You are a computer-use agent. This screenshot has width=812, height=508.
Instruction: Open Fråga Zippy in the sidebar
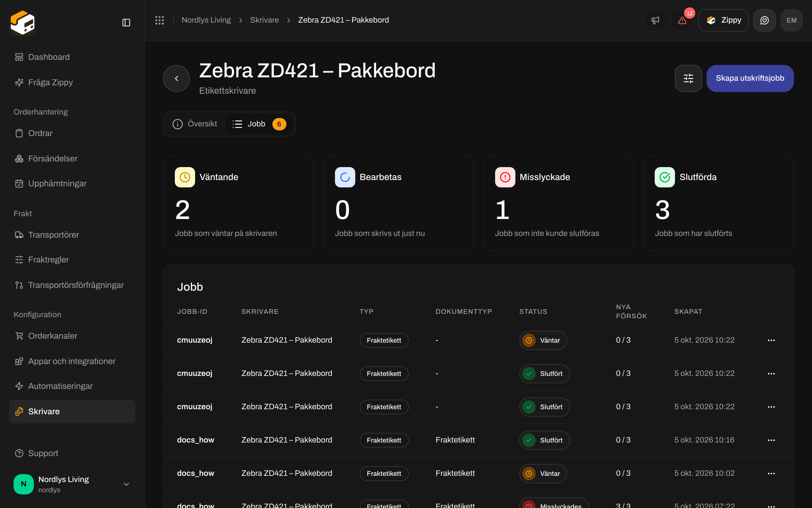(72, 82)
